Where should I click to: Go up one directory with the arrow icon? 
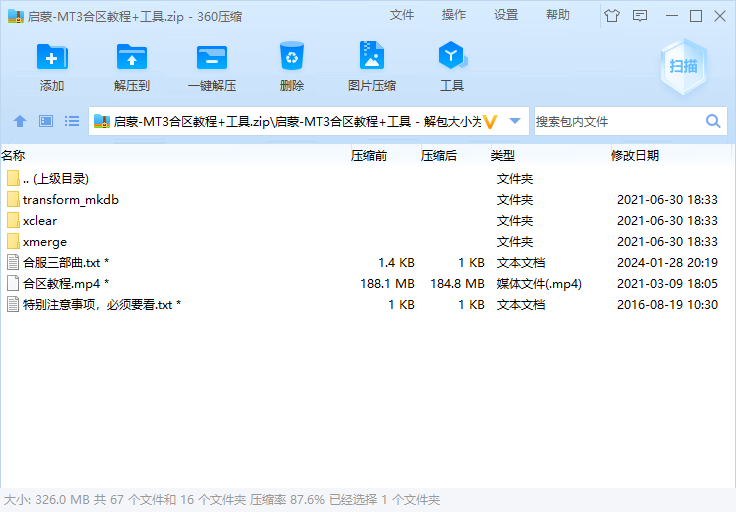[20, 122]
